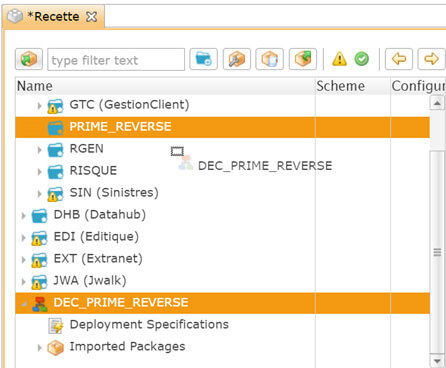The width and height of the screenshot is (446, 368).
Task: Close the Recette tab
Action: [91, 17]
